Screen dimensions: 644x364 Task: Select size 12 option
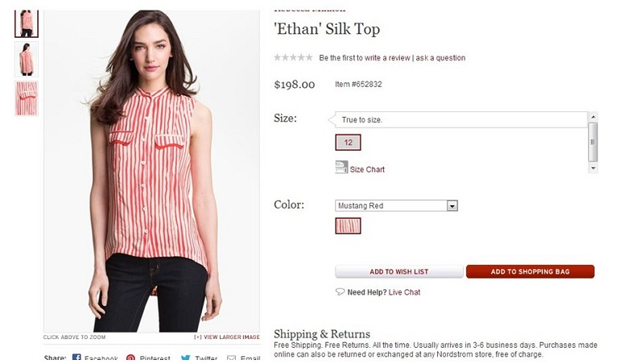point(348,143)
